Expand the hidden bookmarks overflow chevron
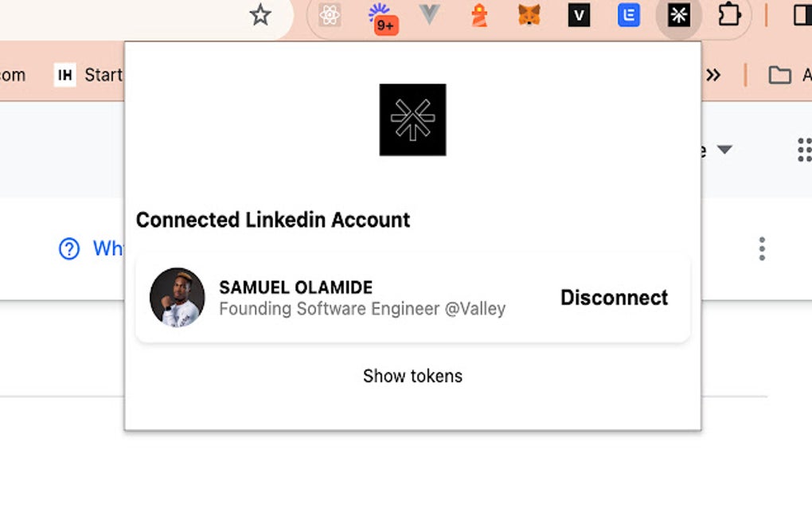Viewport: 812px width, 508px height. coord(713,75)
